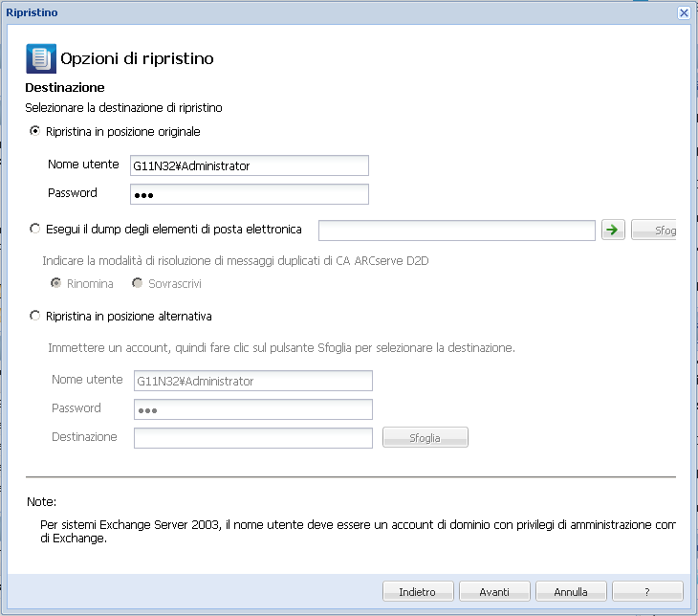Choose the Rinomina radio option
This screenshot has width=698, height=616.
tap(56, 284)
